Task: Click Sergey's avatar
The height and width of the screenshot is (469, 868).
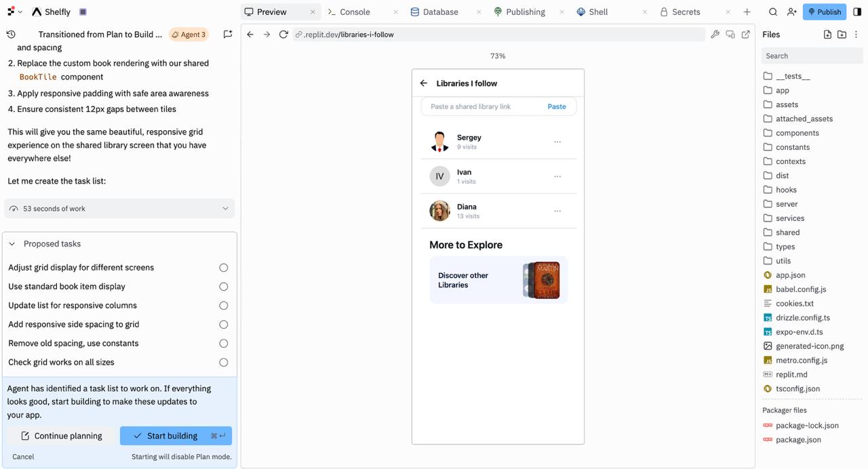Action: point(439,142)
